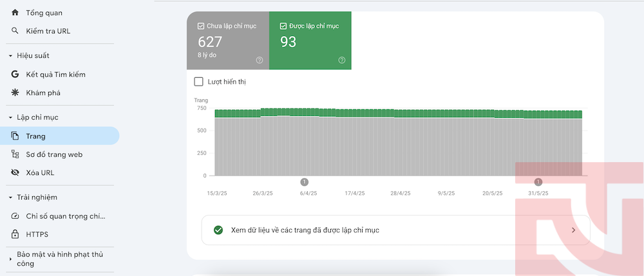Collapse the Lập chỉ mục section
The width and height of the screenshot is (644, 276).
pos(11,118)
